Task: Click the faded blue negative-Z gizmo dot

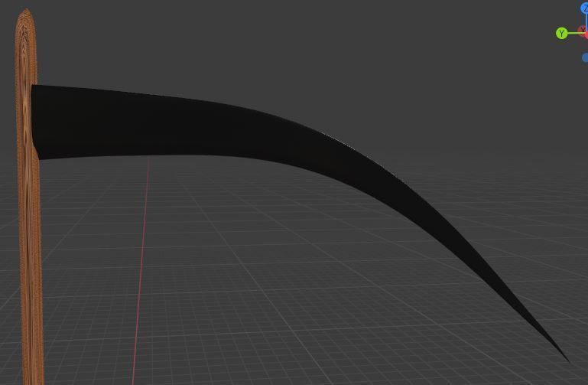Action: pyautogui.click(x=585, y=57)
